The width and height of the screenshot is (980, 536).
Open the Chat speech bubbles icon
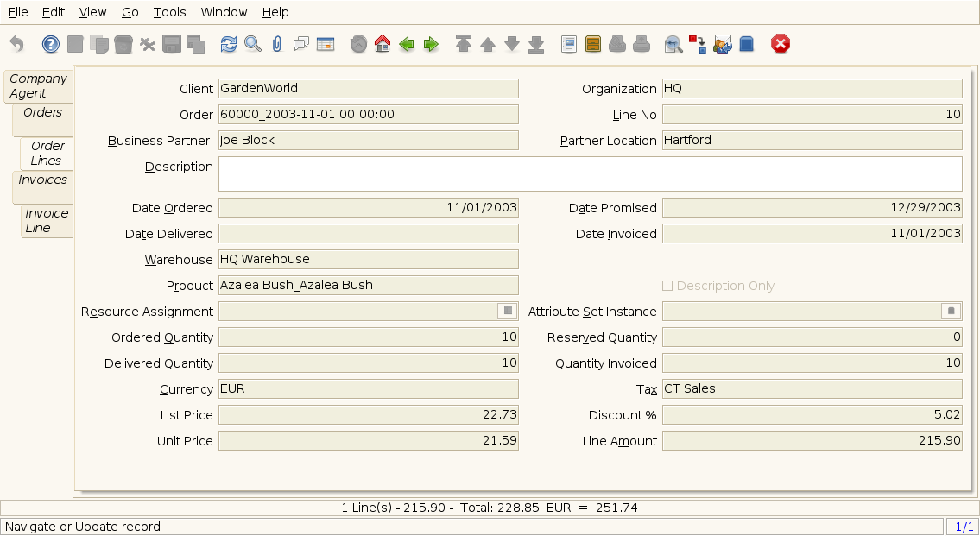point(300,44)
